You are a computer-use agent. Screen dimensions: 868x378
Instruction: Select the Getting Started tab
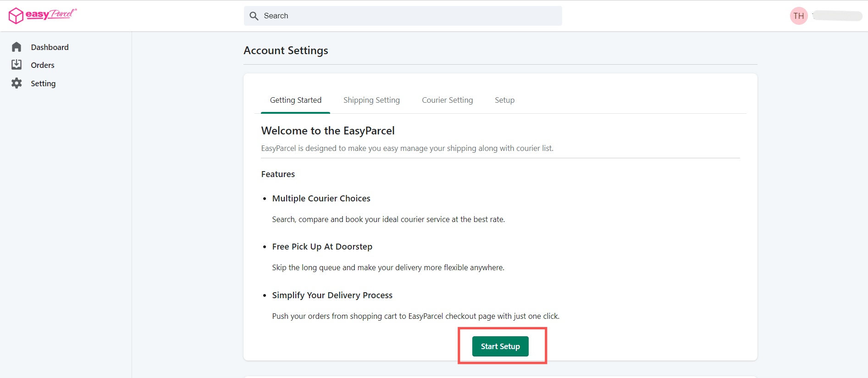(296, 100)
